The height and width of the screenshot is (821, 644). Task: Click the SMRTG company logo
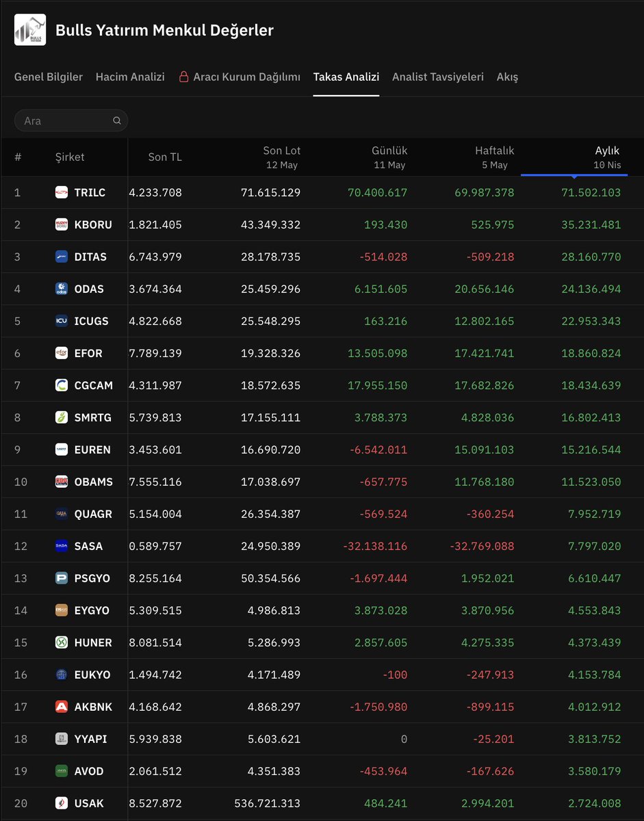62,417
